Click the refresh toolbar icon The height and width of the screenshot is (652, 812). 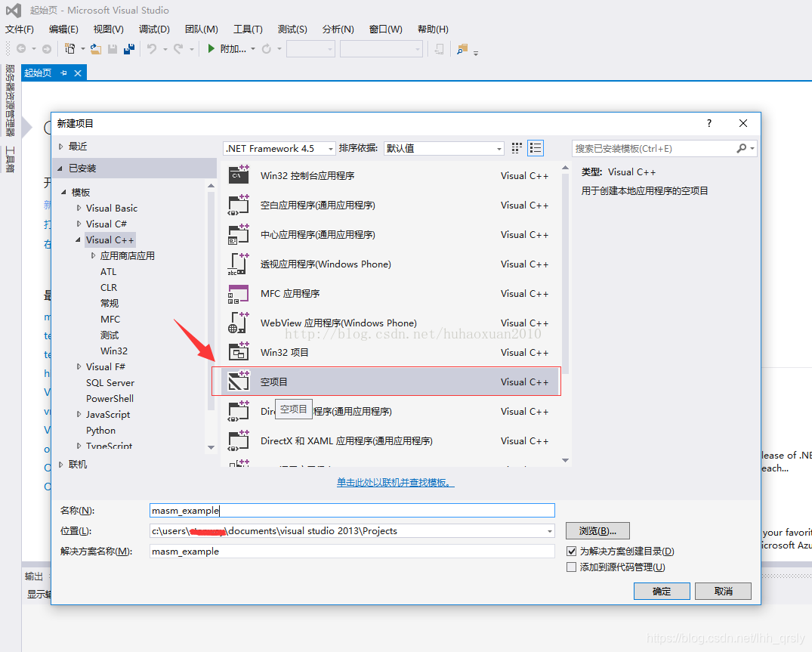266,48
